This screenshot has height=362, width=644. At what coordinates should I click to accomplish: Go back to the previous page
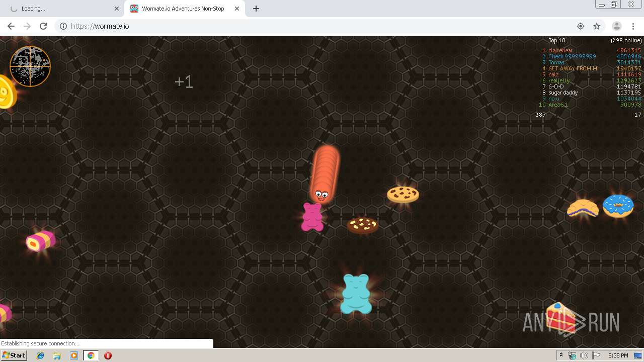[11, 26]
